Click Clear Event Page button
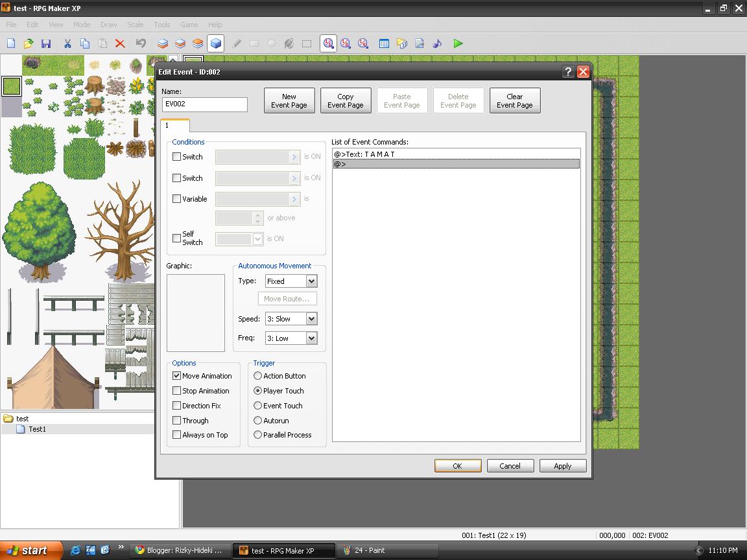This screenshot has width=747, height=560. click(x=514, y=100)
